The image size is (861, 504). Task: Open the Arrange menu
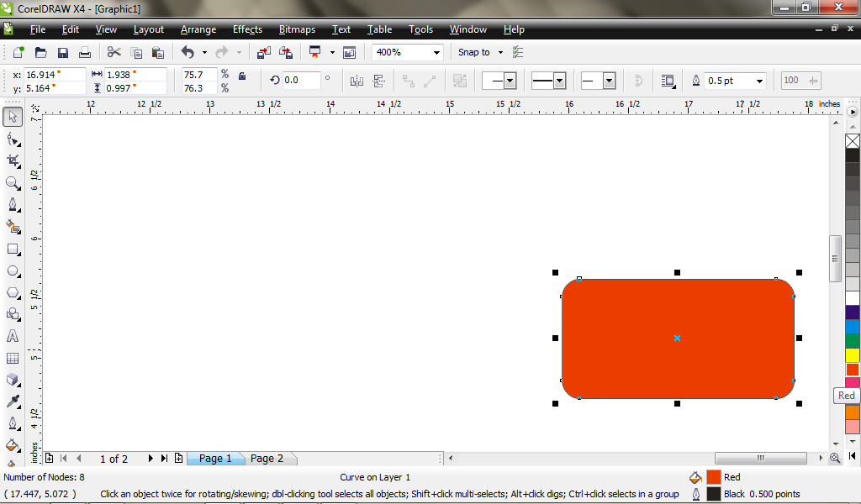[198, 29]
